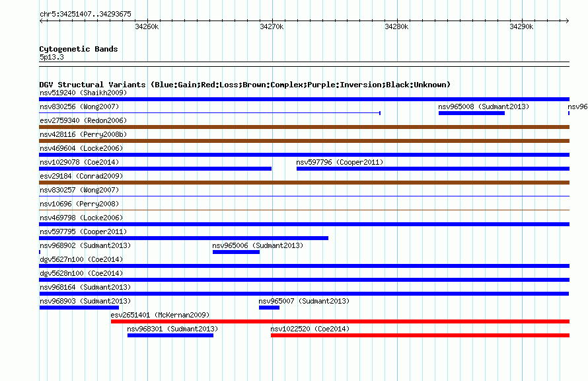Select the nsv968301 blue bar
The width and height of the screenshot is (588, 381).
click(170, 335)
